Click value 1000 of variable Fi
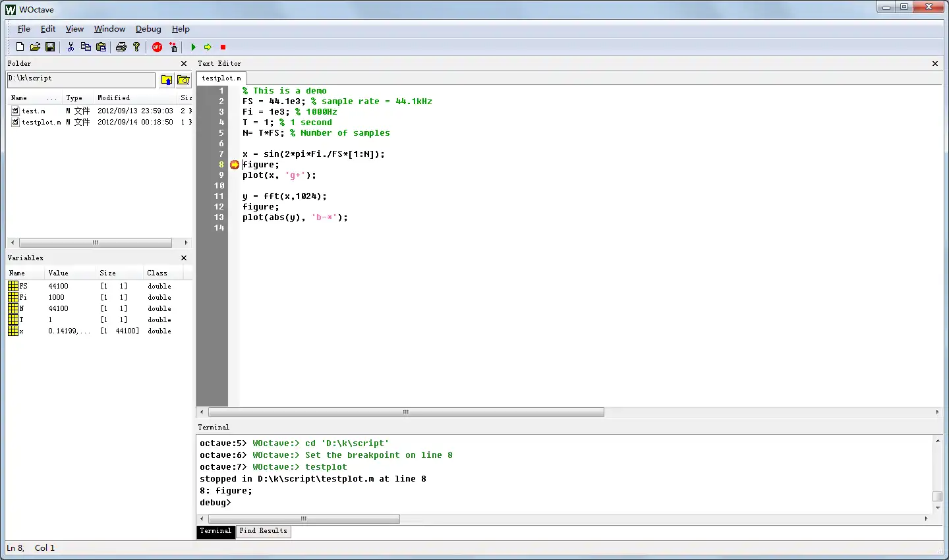Screen dimensions: 949x560 pos(56,297)
